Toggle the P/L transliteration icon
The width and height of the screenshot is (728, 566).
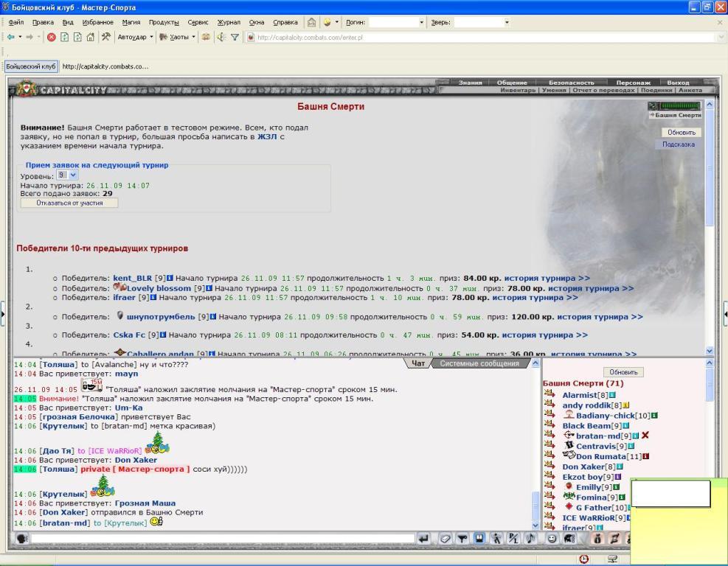point(513,539)
